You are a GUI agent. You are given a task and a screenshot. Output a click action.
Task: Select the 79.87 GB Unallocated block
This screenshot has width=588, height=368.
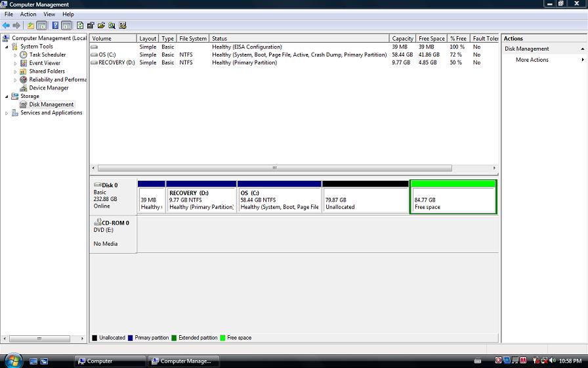pos(366,196)
